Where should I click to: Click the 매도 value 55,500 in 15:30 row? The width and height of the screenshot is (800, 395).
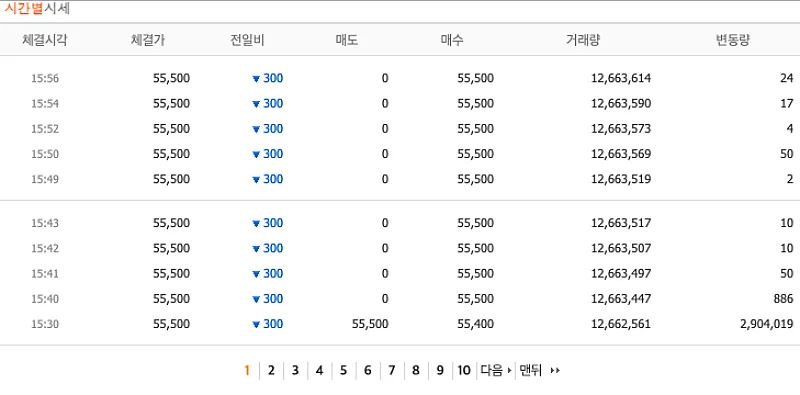(370, 324)
